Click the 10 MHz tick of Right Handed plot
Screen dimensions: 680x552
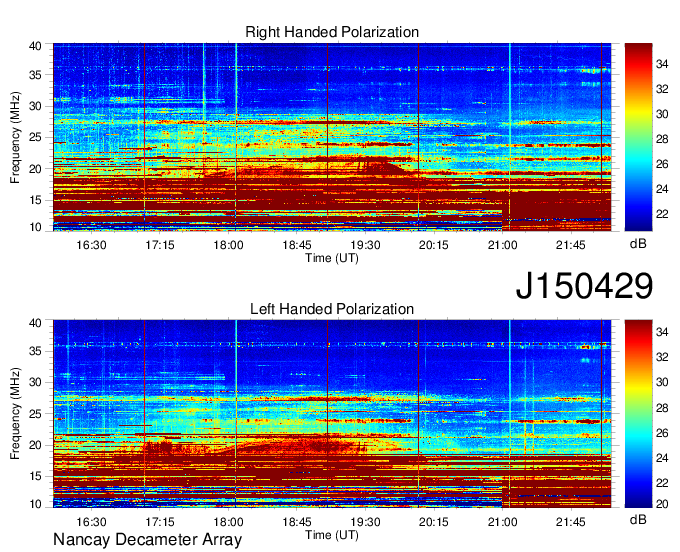tap(35, 227)
